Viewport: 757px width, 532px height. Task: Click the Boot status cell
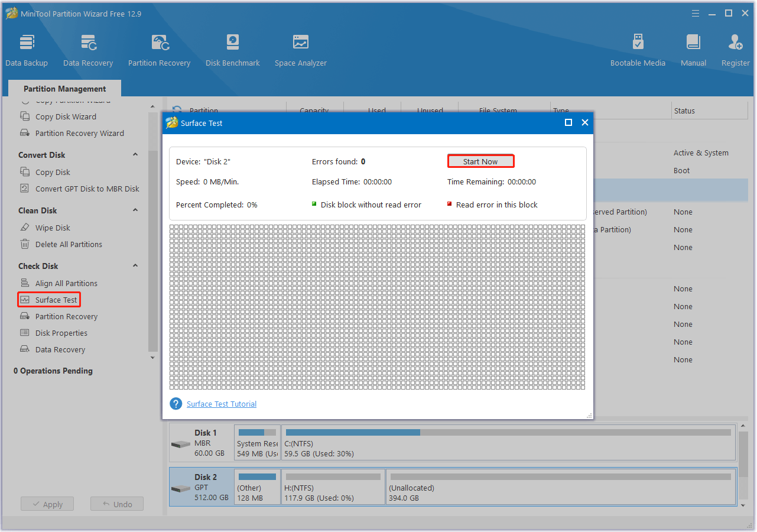point(681,170)
